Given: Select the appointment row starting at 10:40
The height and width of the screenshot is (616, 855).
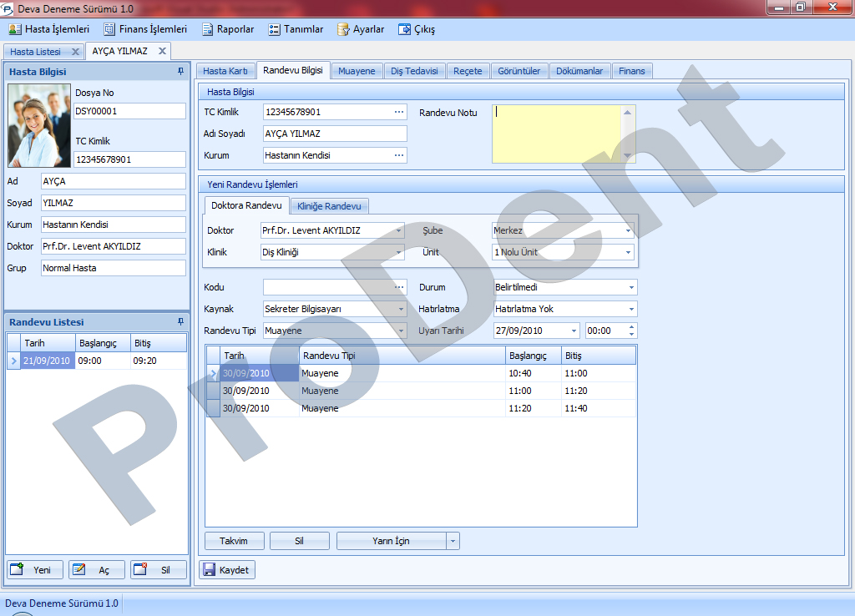Looking at the screenshot, I should pyautogui.click(x=421, y=373).
